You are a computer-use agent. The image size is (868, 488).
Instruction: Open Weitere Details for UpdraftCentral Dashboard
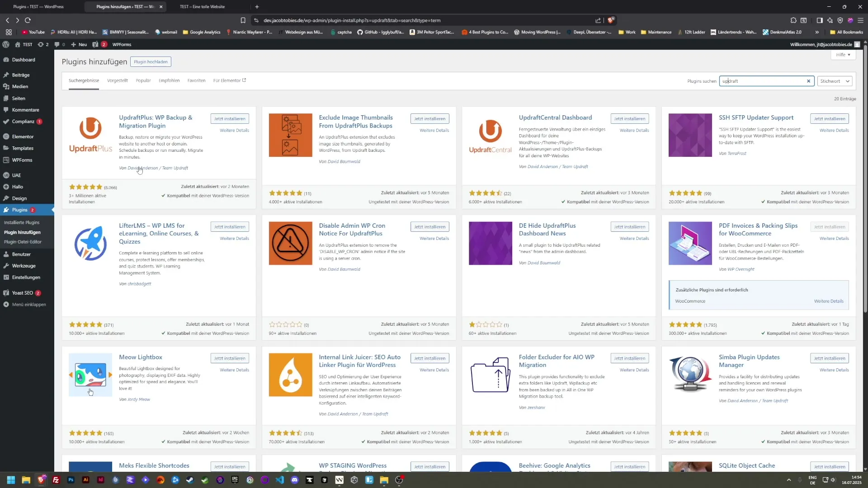pyautogui.click(x=634, y=130)
